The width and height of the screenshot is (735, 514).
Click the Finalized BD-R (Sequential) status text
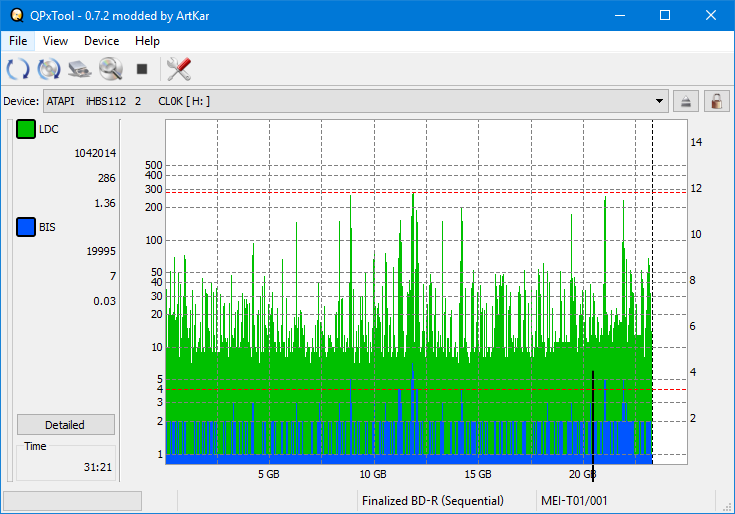point(433,501)
